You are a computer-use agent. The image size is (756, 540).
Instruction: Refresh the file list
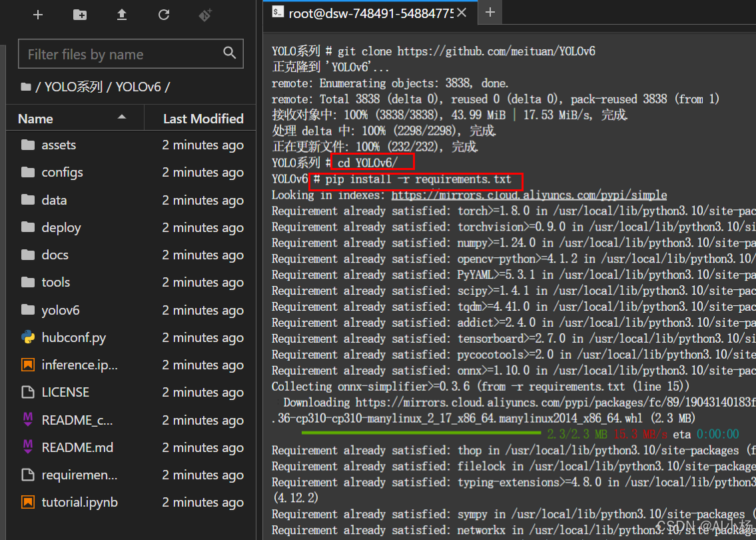click(164, 15)
